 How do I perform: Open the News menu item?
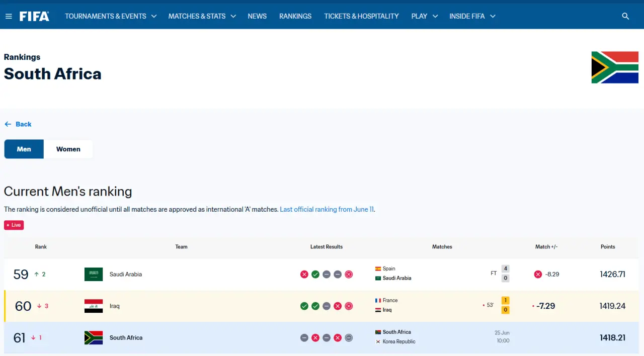(x=257, y=16)
